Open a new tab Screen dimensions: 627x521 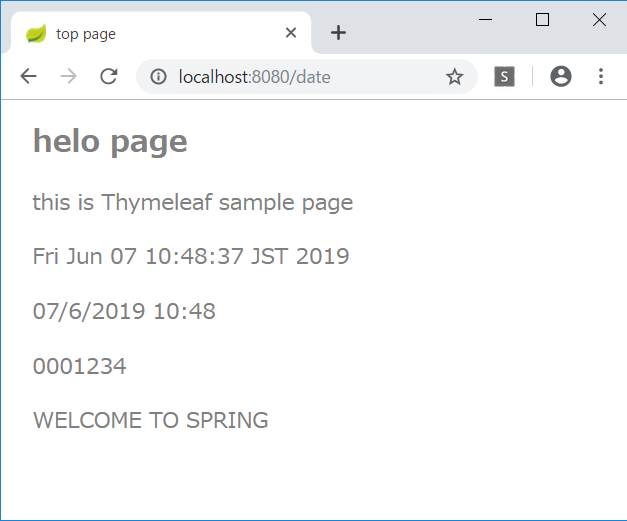(338, 33)
